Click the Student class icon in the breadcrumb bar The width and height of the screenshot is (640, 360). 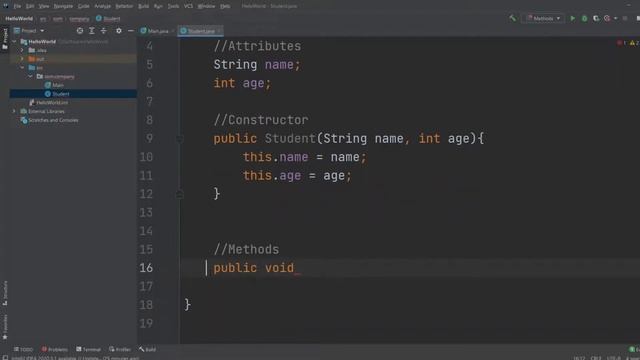tap(99, 18)
